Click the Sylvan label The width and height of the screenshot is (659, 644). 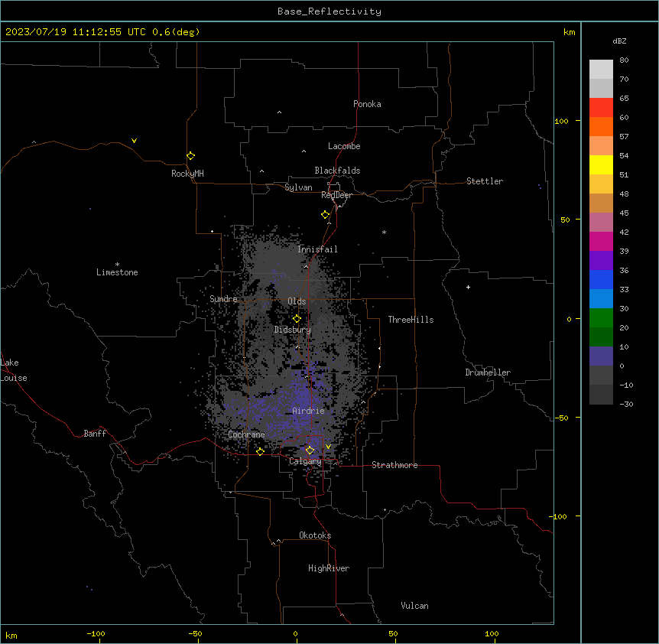pos(298,187)
